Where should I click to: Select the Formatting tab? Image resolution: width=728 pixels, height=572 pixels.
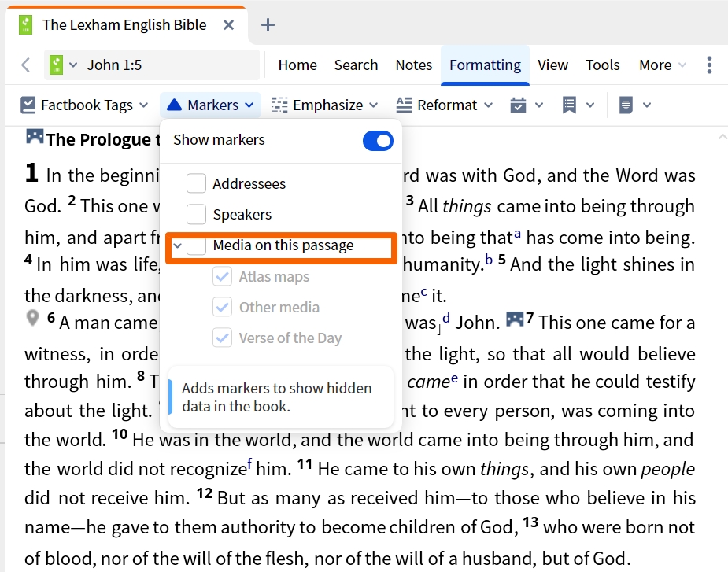485,65
